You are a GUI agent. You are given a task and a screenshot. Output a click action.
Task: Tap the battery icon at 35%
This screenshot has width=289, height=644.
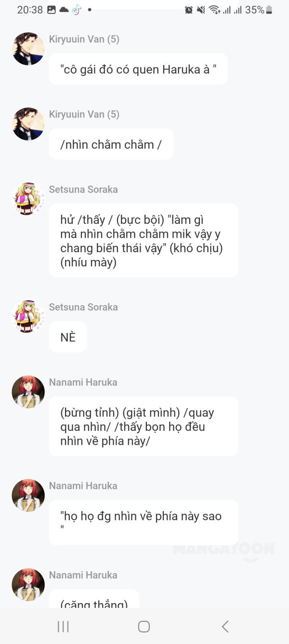click(x=269, y=10)
